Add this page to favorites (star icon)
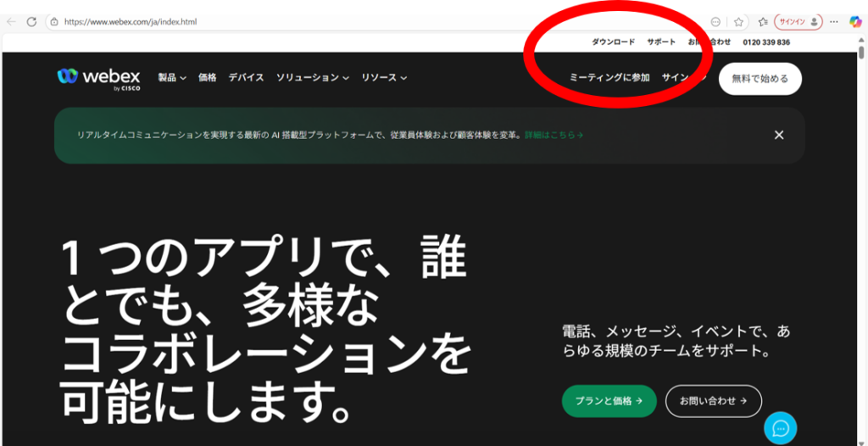Screen dimensions: 868x446 tap(738, 22)
